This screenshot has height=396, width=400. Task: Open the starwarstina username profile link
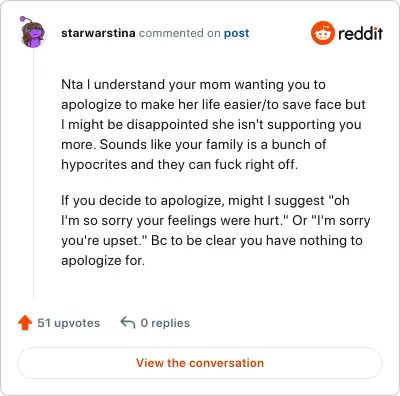tap(98, 33)
